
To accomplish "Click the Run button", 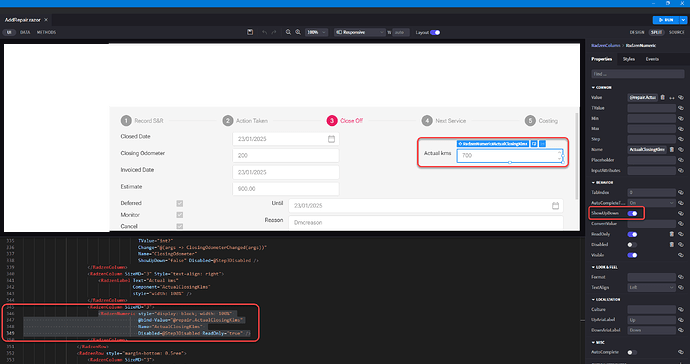I will (x=666, y=20).
